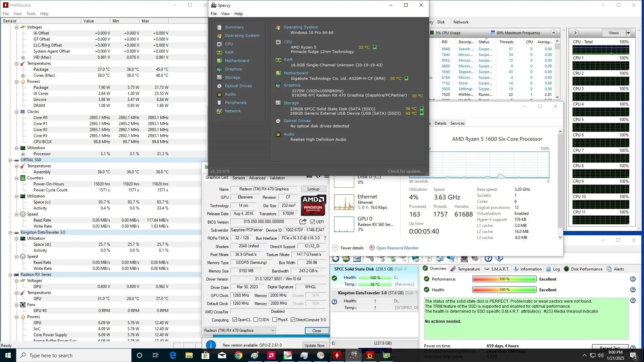
Task: Click Update Now in GPU-Z
Action: tap(314, 345)
